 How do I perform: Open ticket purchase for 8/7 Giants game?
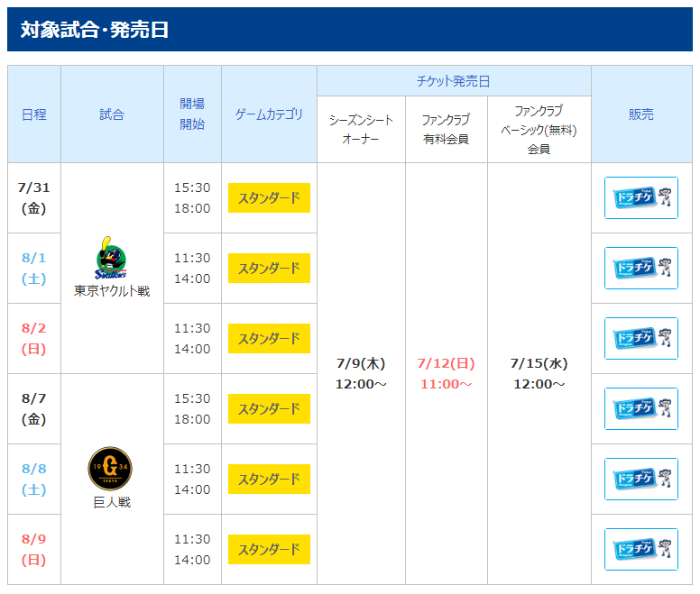[641, 409]
